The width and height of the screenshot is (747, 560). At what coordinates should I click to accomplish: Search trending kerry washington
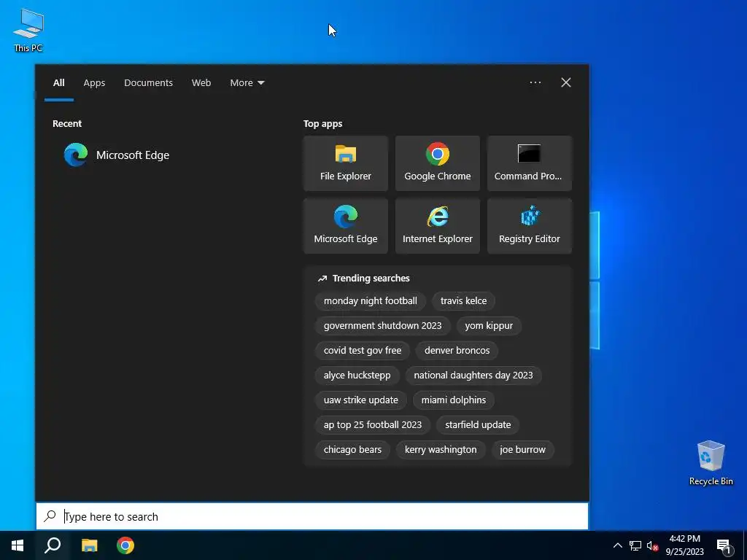[x=441, y=449]
